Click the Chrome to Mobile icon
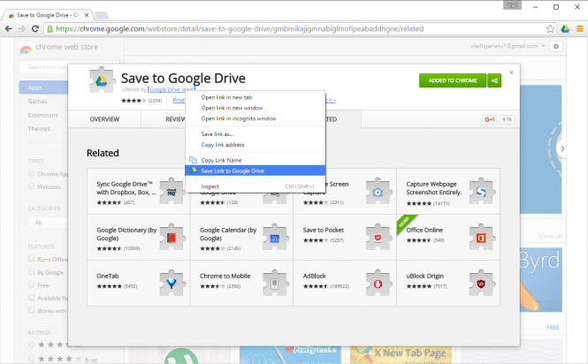The height and width of the screenshot is (364, 588). tap(275, 284)
